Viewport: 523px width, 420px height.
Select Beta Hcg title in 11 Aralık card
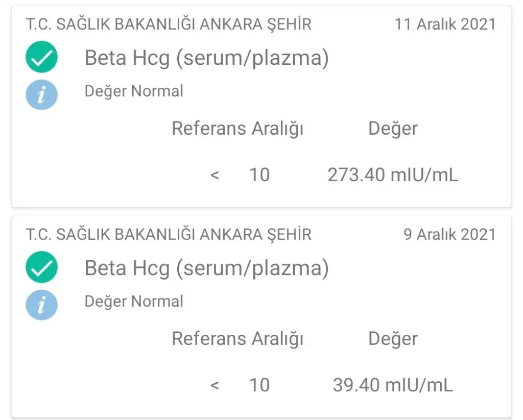[206, 58]
